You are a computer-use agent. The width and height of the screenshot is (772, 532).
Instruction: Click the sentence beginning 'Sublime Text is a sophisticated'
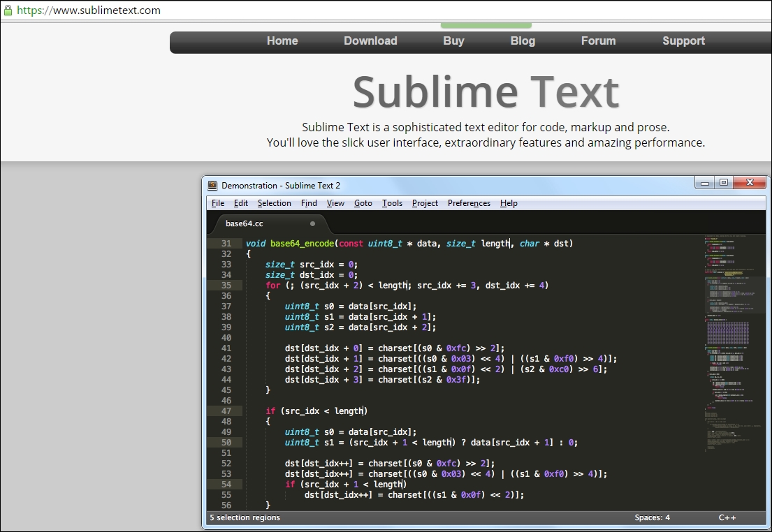click(x=486, y=127)
